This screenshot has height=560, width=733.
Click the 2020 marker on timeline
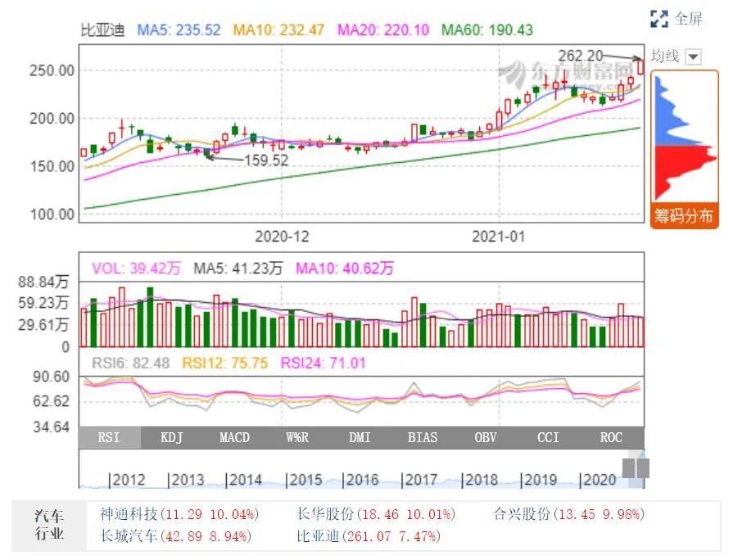(597, 480)
